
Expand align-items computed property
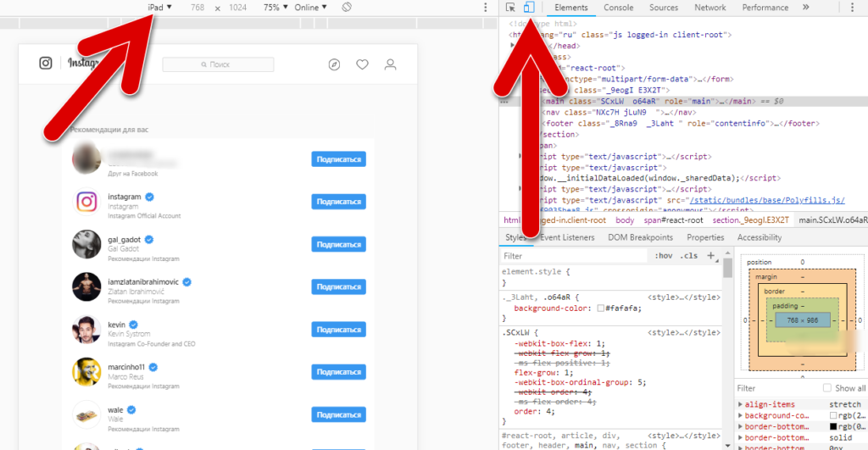point(741,404)
